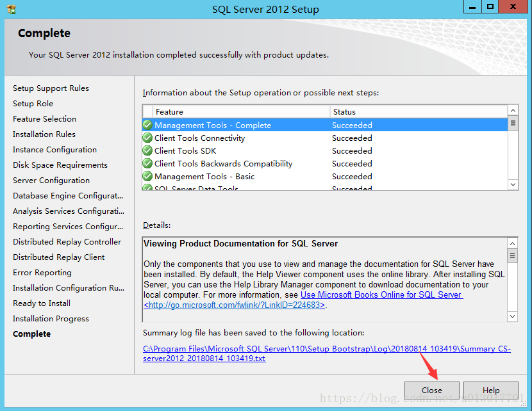
Task: Click Distributed Replay Controller step
Action: [x=67, y=241]
